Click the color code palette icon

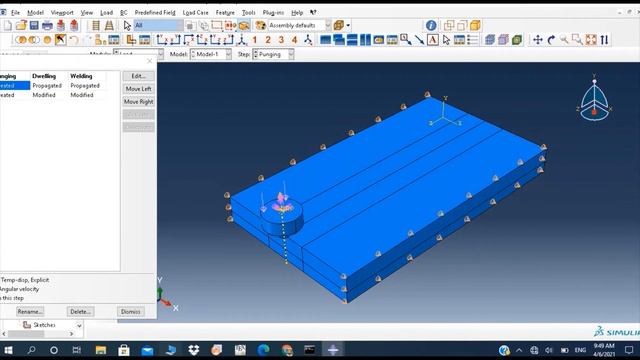point(260,26)
